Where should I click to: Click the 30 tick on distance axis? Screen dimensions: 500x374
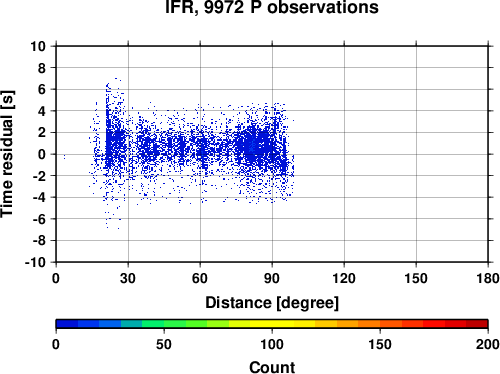click(x=128, y=278)
